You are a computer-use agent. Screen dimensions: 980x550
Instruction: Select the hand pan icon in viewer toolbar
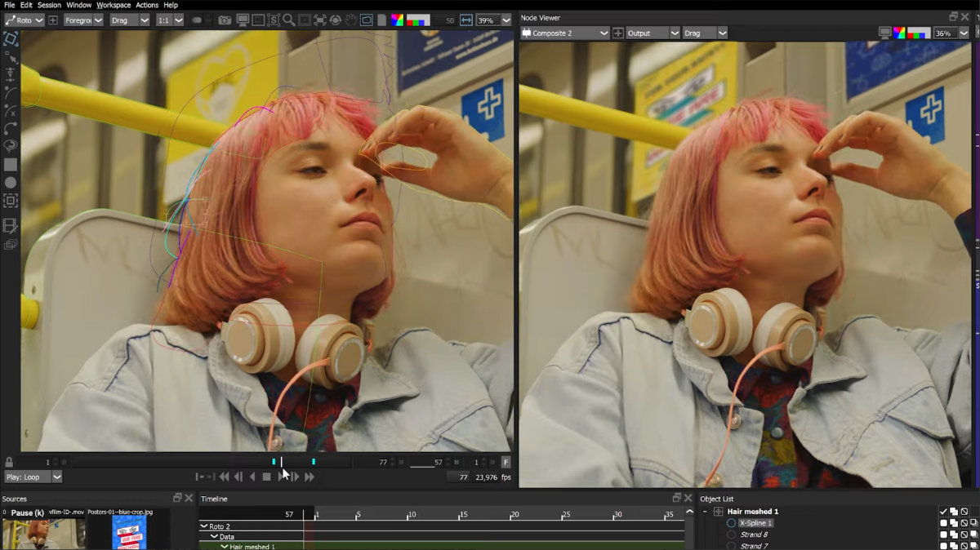point(350,20)
